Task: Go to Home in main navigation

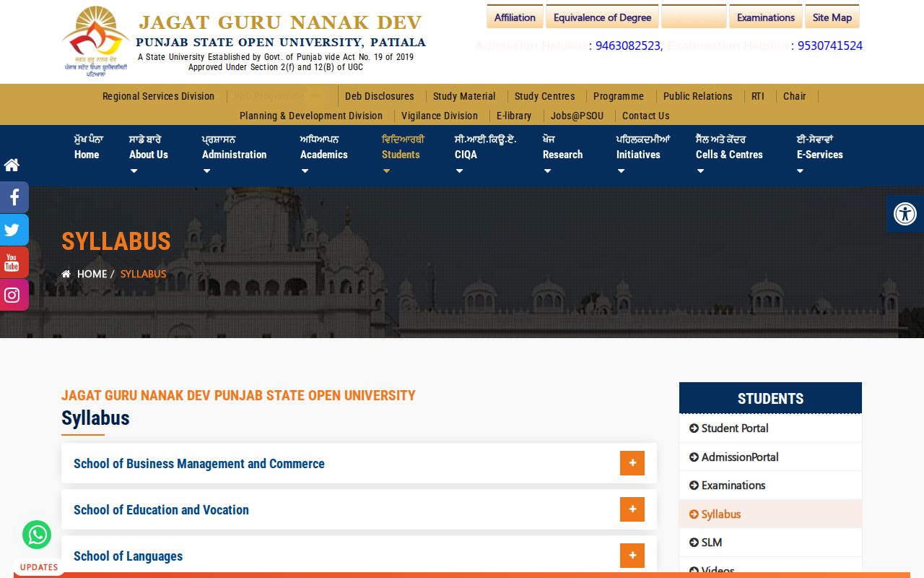Action: click(x=89, y=147)
